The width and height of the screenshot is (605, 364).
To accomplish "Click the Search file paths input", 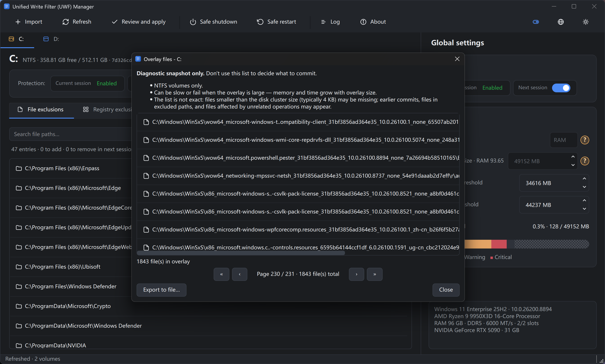I will point(71,134).
